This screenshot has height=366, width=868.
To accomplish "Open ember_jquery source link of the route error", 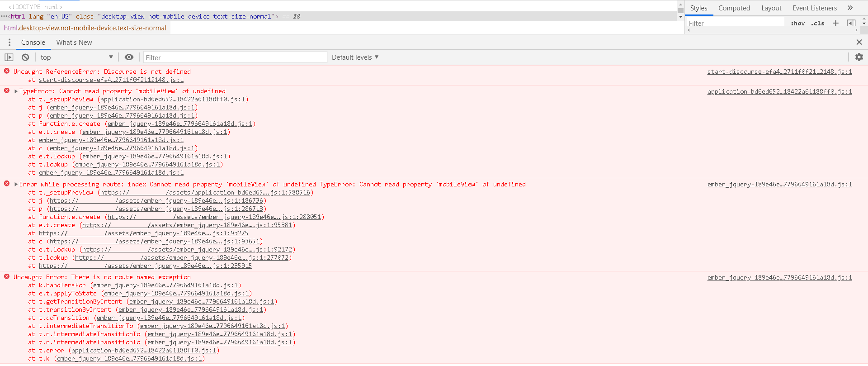I will (779, 185).
